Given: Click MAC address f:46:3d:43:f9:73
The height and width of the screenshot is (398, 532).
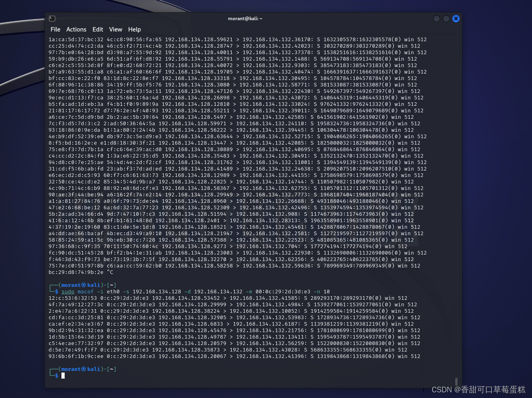Looking at the screenshot, I should pos(74,259).
